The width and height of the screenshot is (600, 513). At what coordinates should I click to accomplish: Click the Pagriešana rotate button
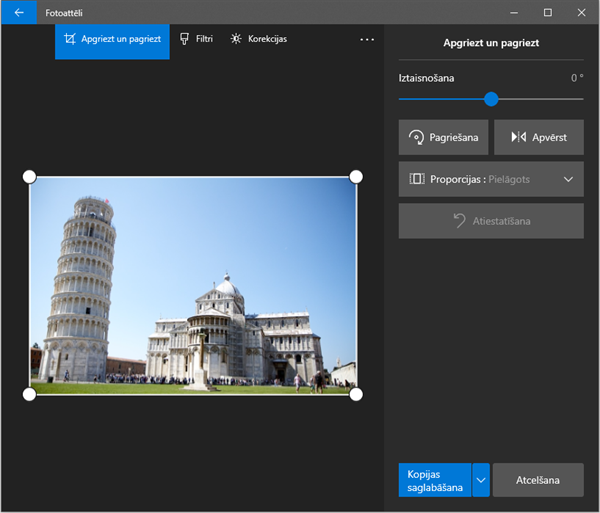pyautogui.click(x=444, y=137)
